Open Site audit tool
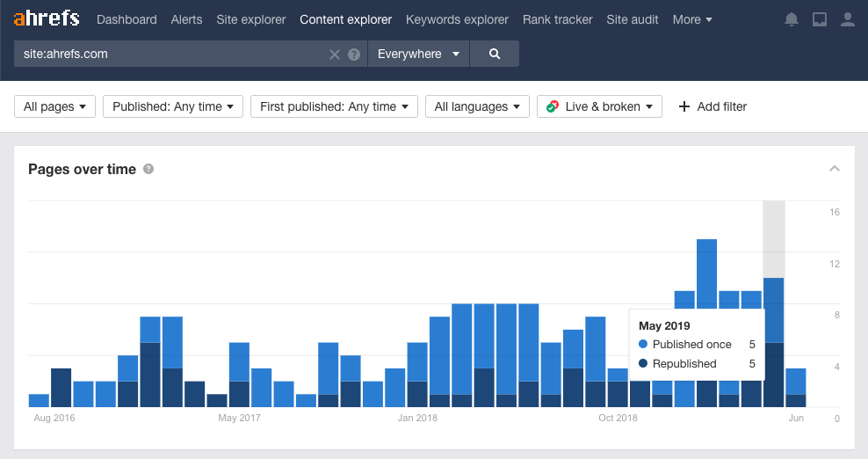 [633, 20]
